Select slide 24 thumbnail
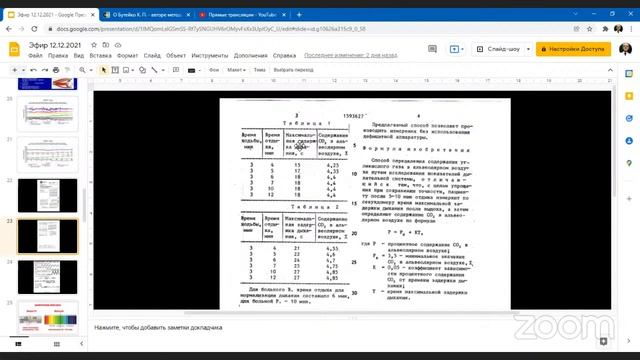 point(47,277)
